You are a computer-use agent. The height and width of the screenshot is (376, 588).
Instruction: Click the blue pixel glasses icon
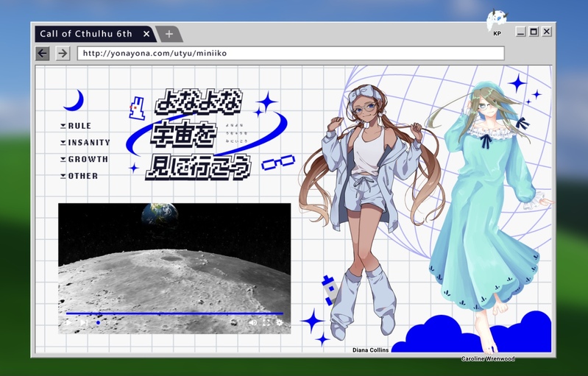pos(278,163)
